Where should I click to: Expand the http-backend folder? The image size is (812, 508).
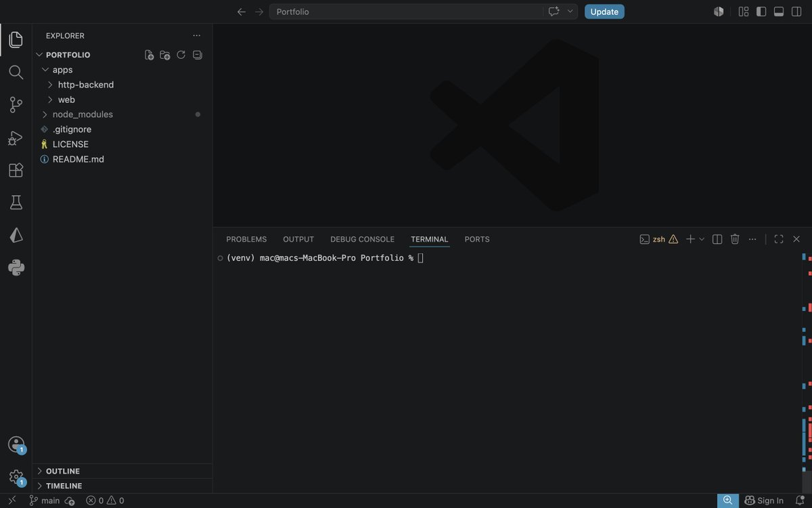pyautogui.click(x=50, y=85)
